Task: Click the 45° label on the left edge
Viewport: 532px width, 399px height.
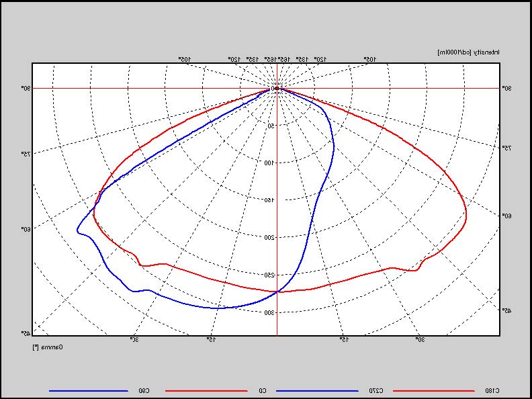Action: tap(26, 333)
